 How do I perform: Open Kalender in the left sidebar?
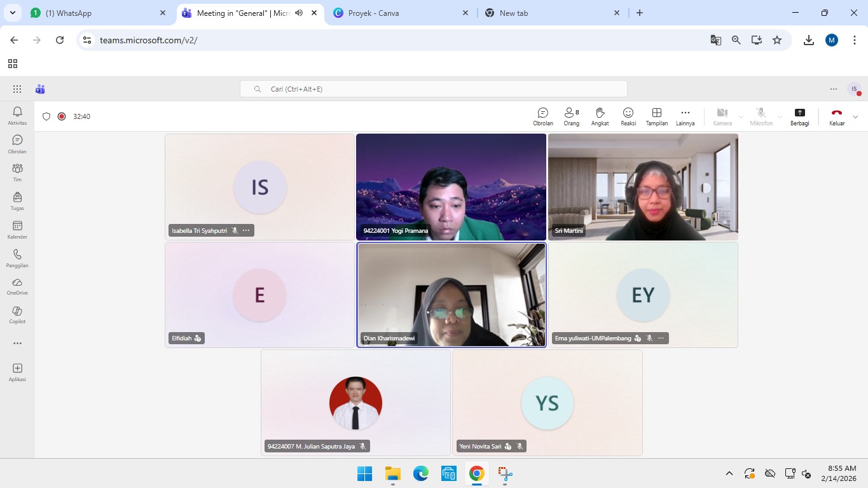point(17,230)
